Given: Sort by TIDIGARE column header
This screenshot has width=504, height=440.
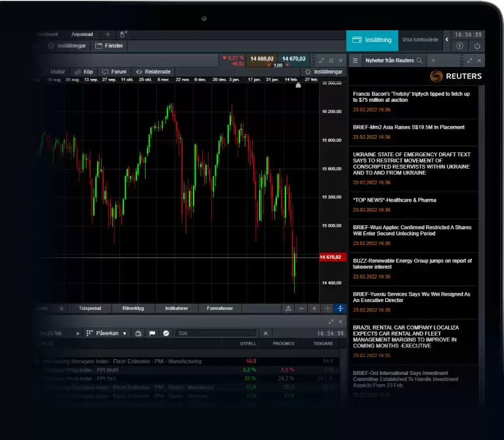Looking at the screenshot, I should coord(323,343).
